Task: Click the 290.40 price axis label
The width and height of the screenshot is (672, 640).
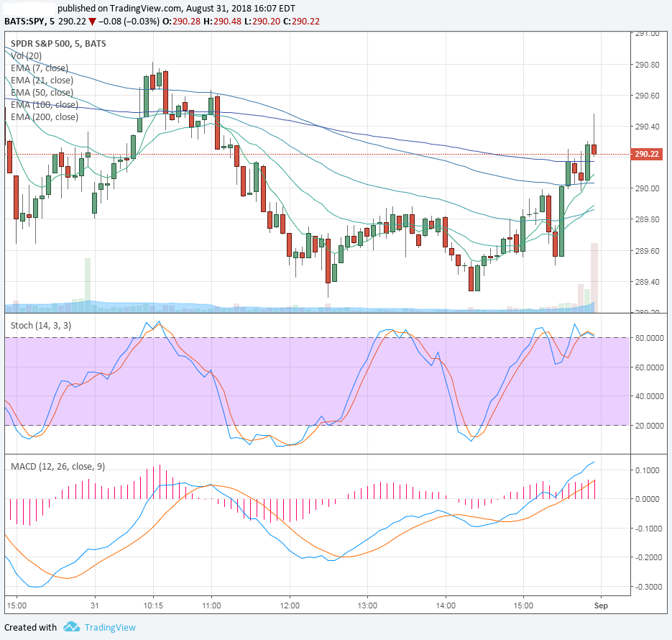Action: click(647, 127)
